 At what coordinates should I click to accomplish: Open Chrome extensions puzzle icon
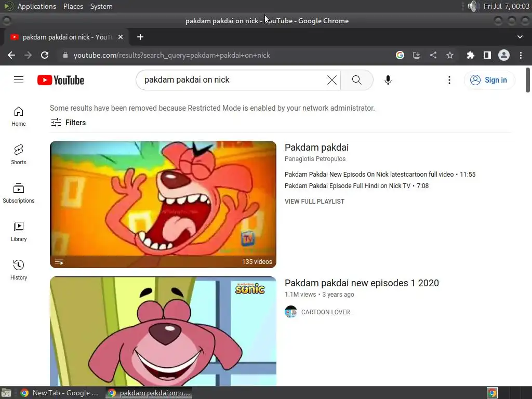click(x=470, y=55)
